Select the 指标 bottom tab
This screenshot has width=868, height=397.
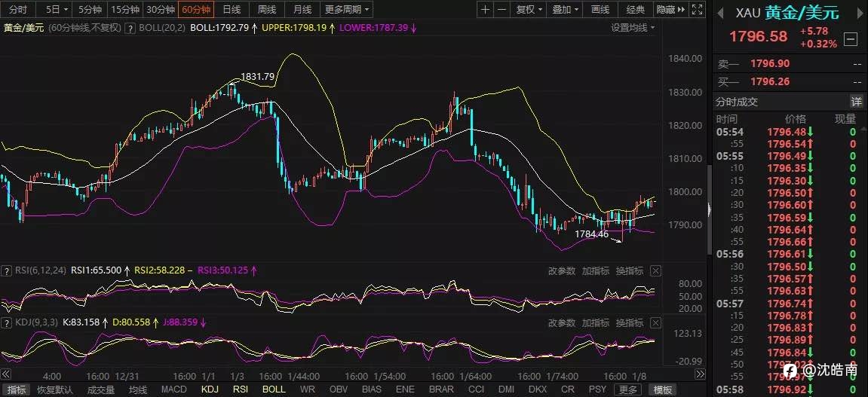pos(17,389)
